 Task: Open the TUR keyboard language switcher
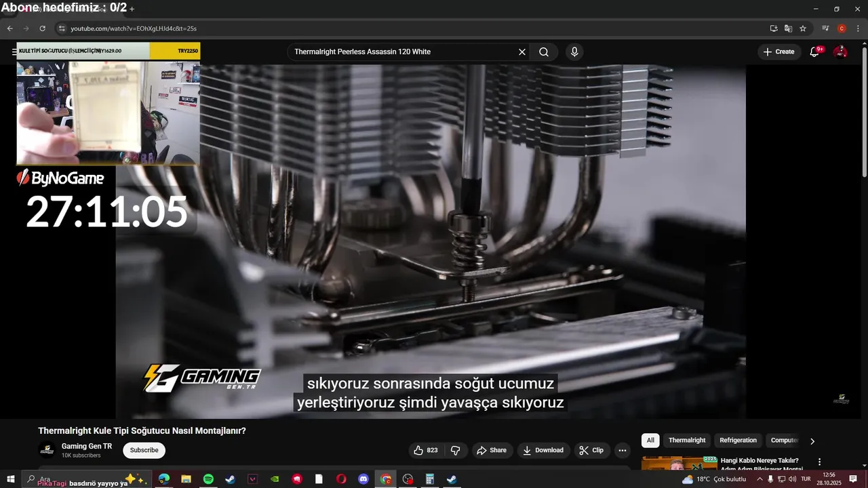[806, 479]
